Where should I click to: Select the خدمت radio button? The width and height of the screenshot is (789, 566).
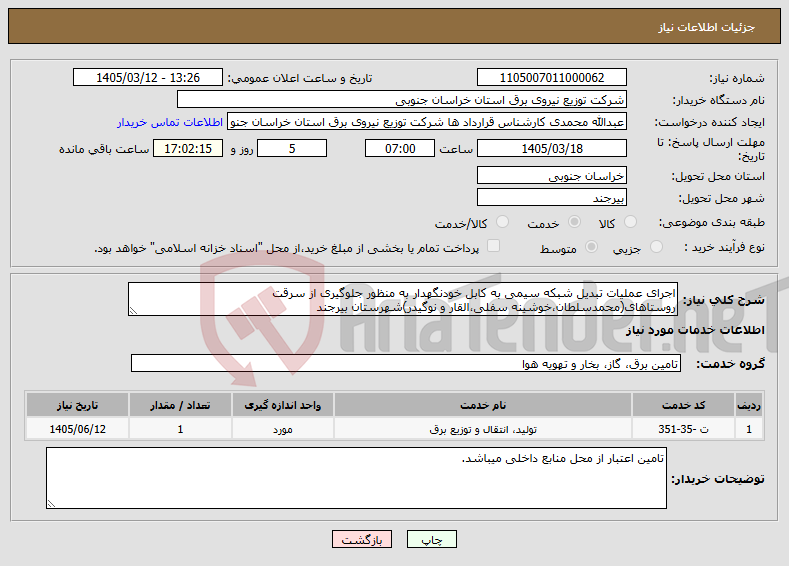tap(574, 222)
